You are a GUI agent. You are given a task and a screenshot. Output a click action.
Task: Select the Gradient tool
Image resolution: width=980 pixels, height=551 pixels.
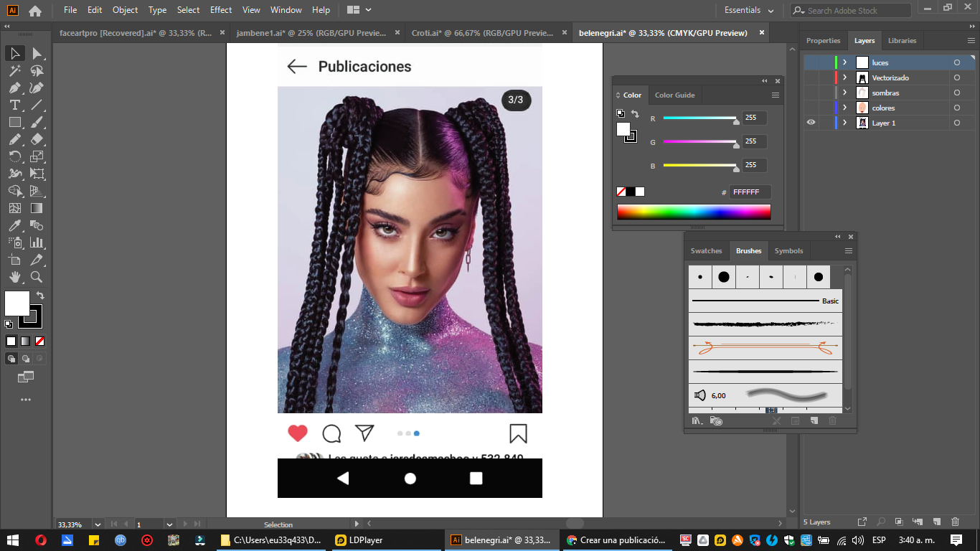(x=37, y=208)
